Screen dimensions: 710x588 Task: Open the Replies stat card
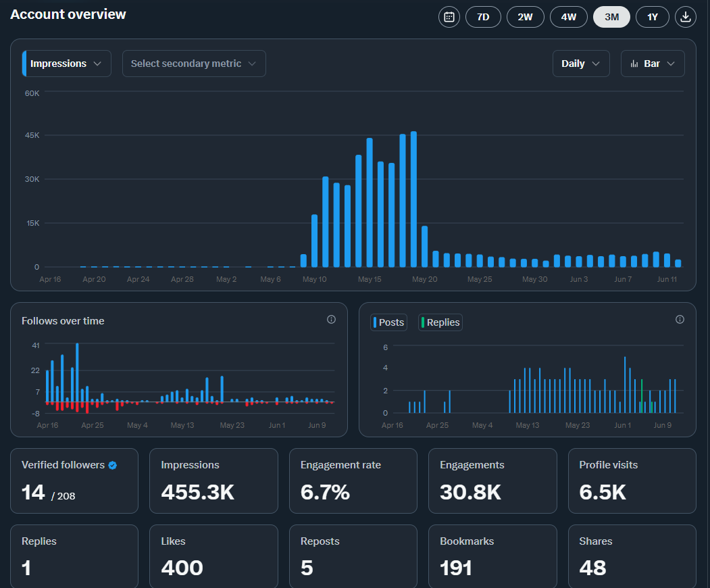[74, 556]
